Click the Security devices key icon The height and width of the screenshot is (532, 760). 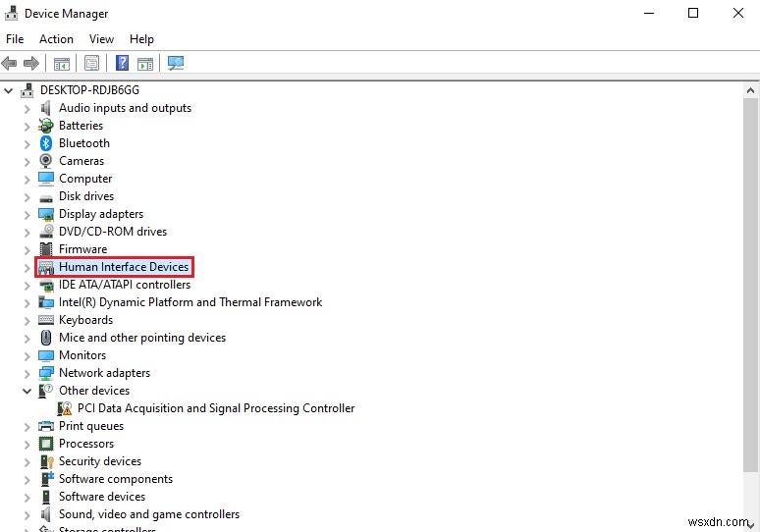(46, 461)
